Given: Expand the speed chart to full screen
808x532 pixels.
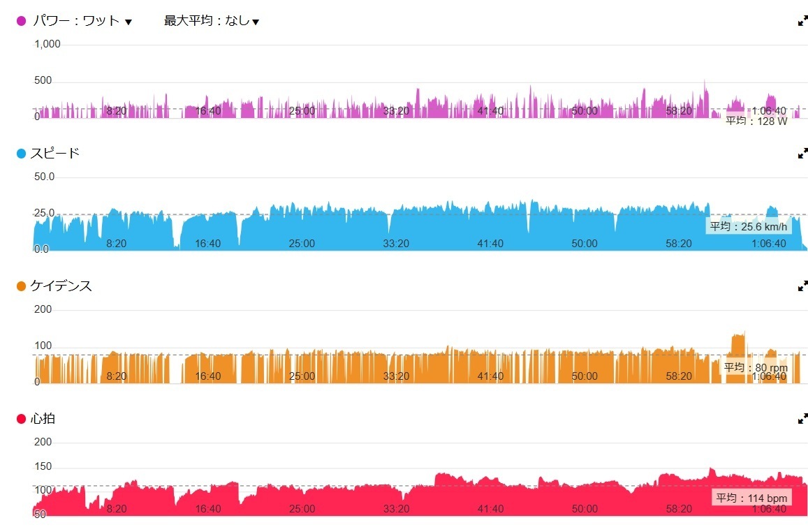Looking at the screenshot, I should coord(802,154).
